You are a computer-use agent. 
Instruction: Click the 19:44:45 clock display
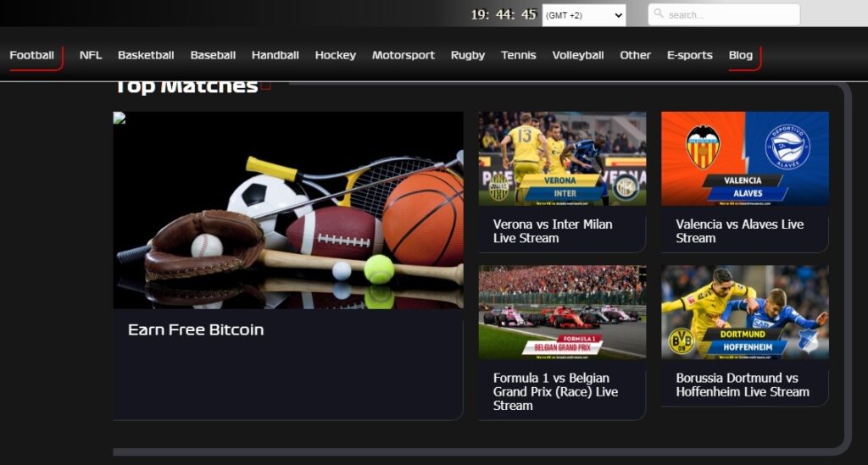point(504,15)
